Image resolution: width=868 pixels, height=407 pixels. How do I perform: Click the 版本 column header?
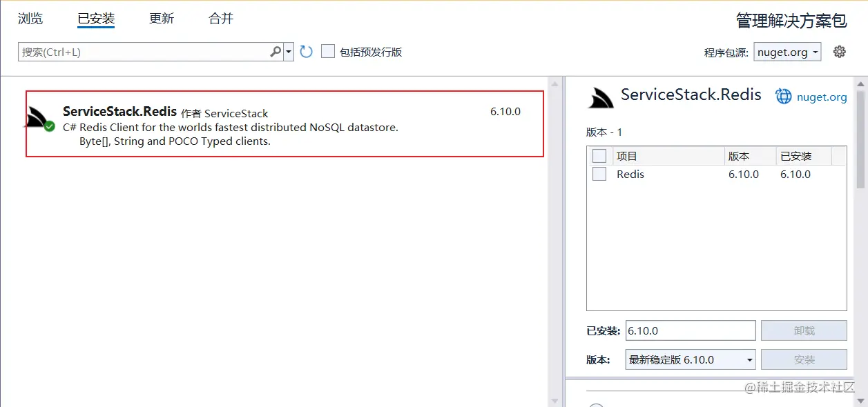point(751,157)
